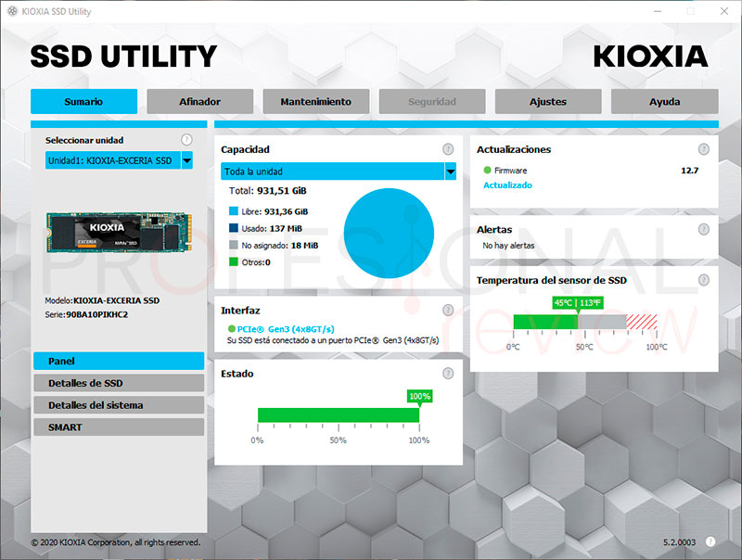Click the Usado: 137 MiB text
The height and width of the screenshot is (560, 742).
pos(272,228)
